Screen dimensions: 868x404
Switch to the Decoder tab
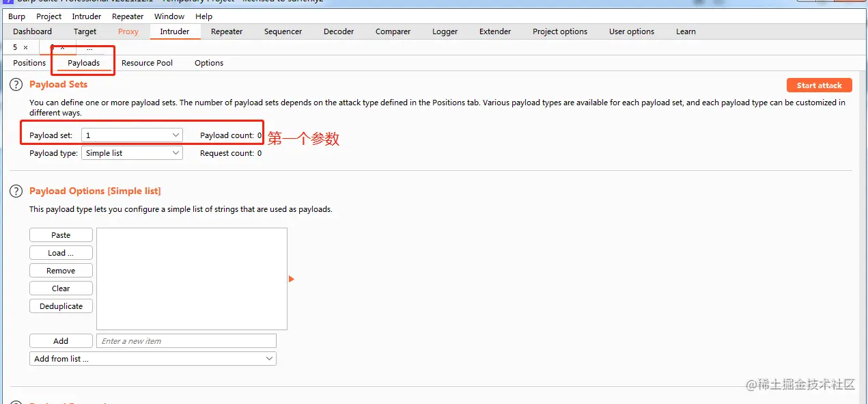click(x=339, y=31)
